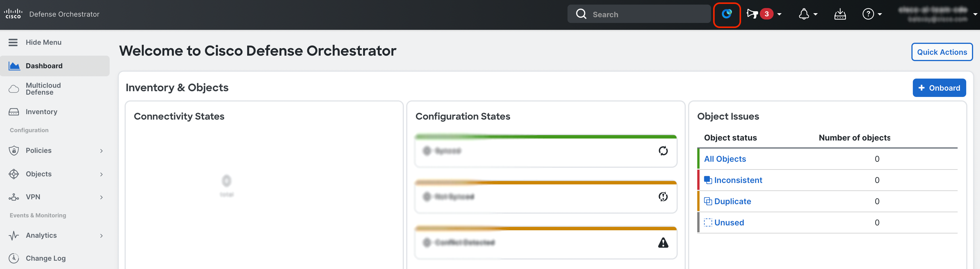Open Multicloud Defense from sidebar
This screenshot has width=980, height=269.
coord(43,89)
